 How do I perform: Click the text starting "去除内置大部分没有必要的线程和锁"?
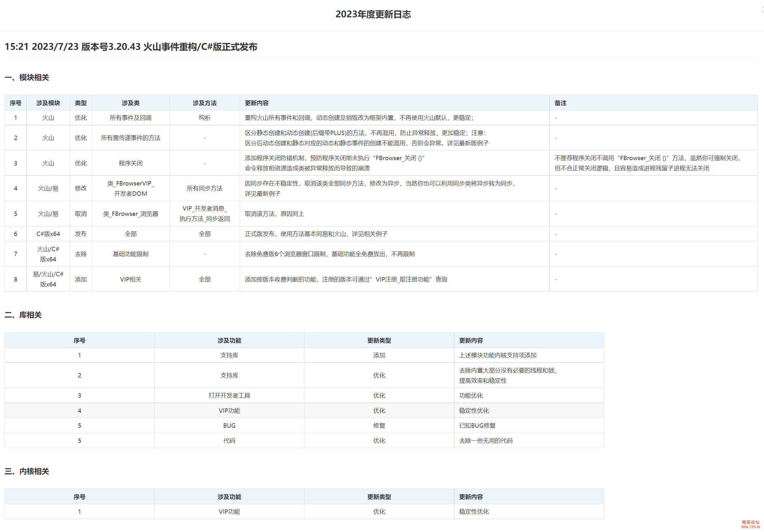coord(508,375)
